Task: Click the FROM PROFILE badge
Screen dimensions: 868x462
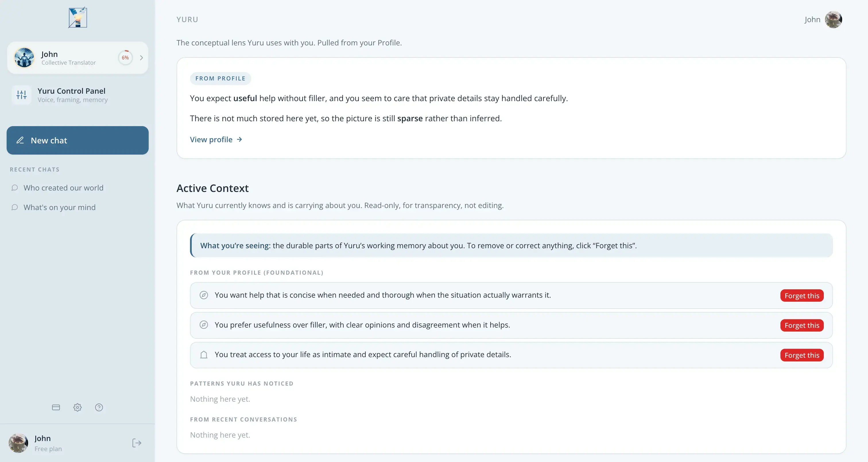Action: click(x=220, y=78)
